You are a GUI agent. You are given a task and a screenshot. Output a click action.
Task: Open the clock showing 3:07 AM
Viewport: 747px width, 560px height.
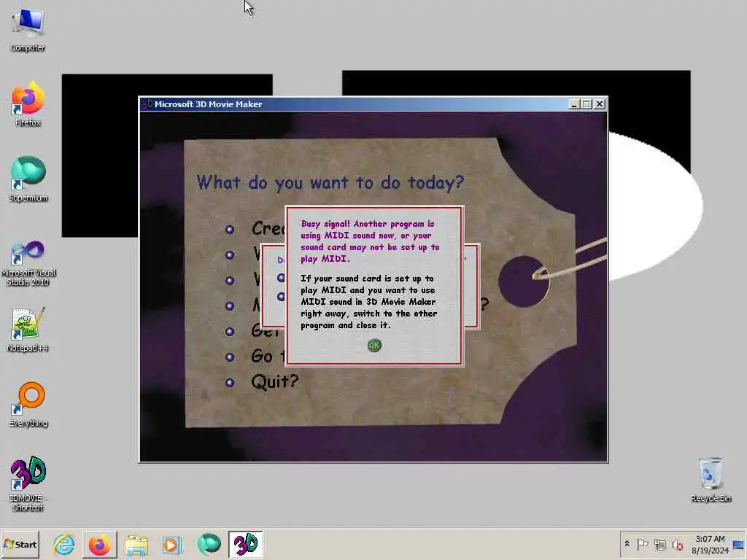click(710, 544)
